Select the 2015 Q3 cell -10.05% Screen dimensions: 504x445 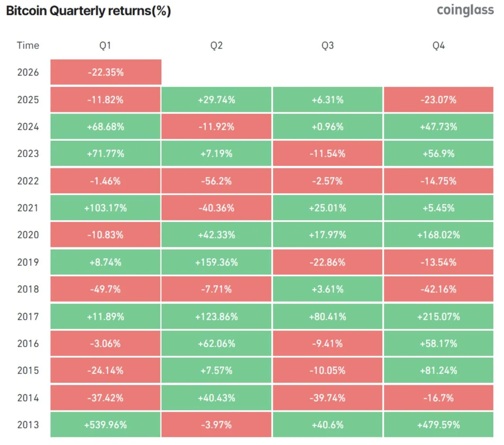click(x=327, y=371)
